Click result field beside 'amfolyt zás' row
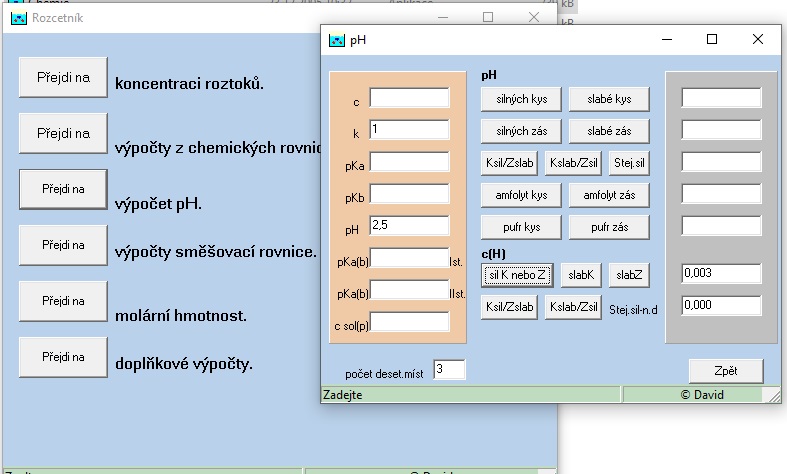This screenshot has height=474, width=787. pos(721,194)
